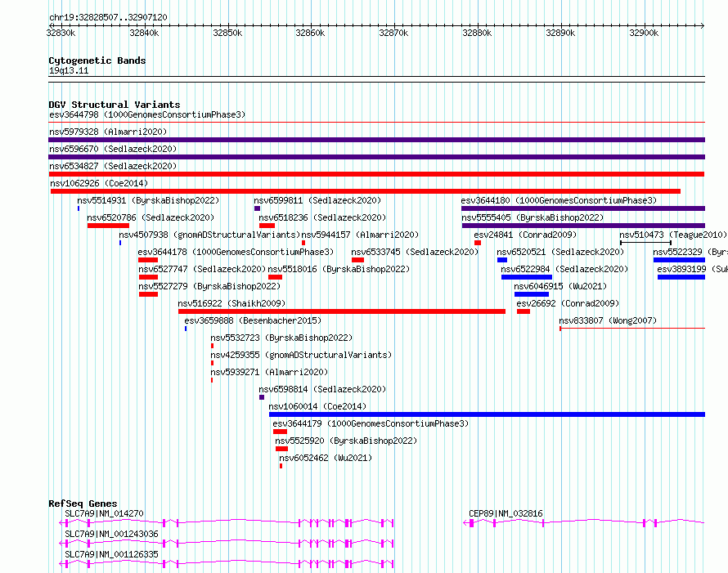Click the 32860k ruler position
The image size is (728, 573).
point(310,33)
